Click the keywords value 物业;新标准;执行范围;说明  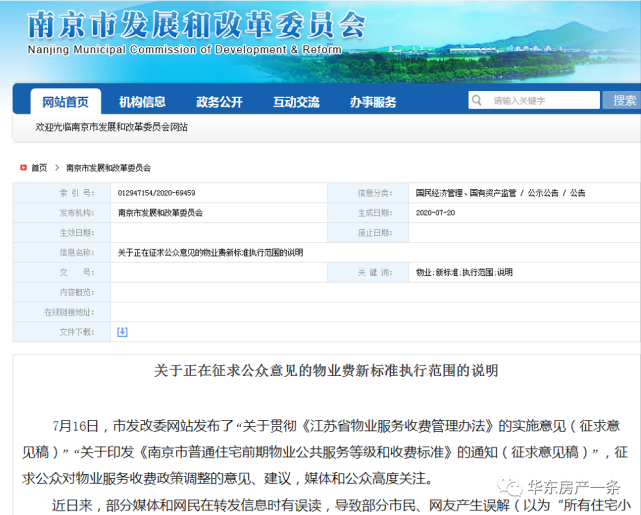(x=463, y=272)
